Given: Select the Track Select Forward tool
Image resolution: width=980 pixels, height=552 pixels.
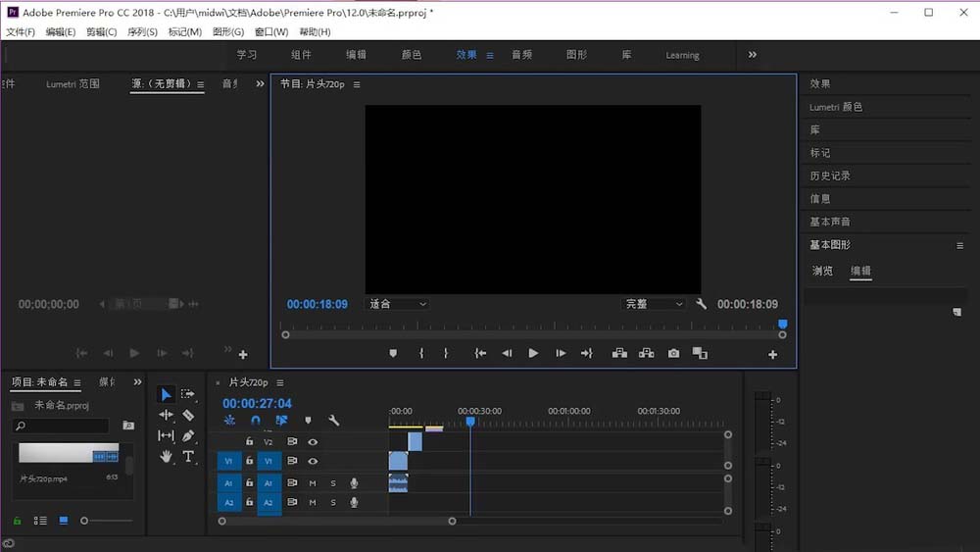Looking at the screenshot, I should [188, 394].
